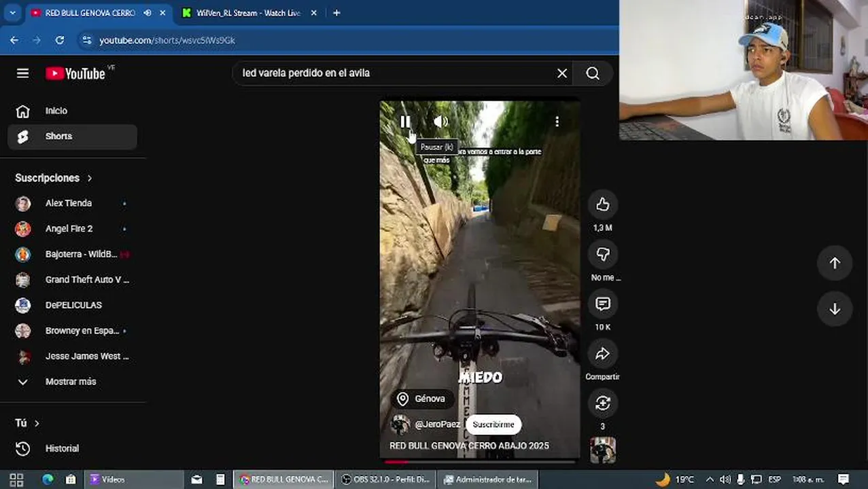Click the browser back arrow
868x489 pixels.
14,40
